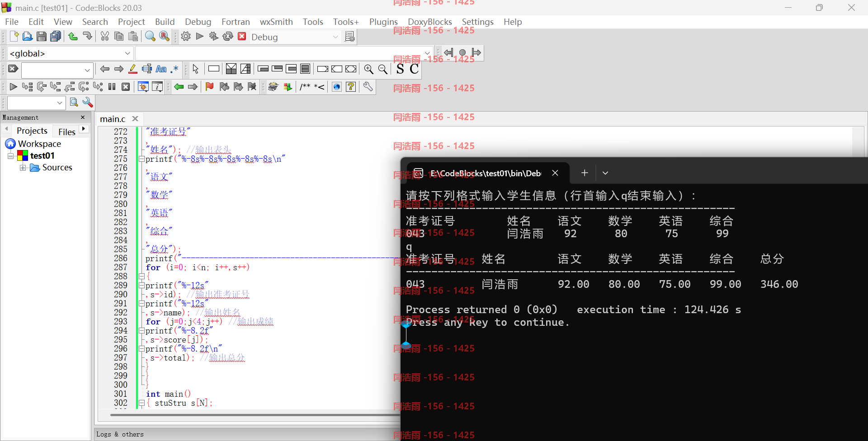Toggle the fold marker at line 275
Image resolution: width=868 pixels, height=441 pixels.
tap(142, 159)
